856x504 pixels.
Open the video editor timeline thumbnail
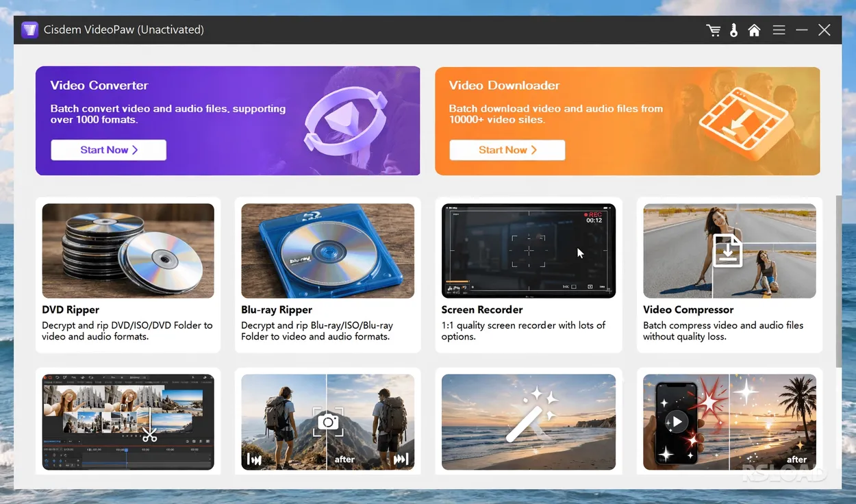click(x=128, y=422)
